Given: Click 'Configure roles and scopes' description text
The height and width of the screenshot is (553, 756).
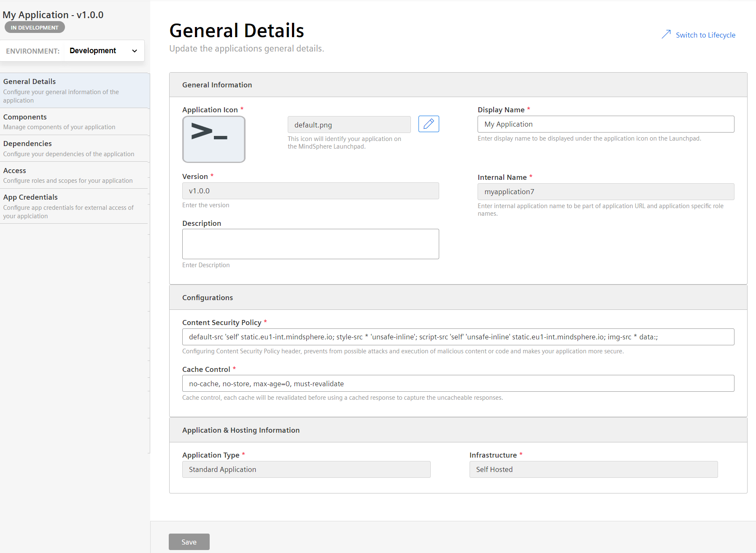Looking at the screenshot, I should coord(68,181).
